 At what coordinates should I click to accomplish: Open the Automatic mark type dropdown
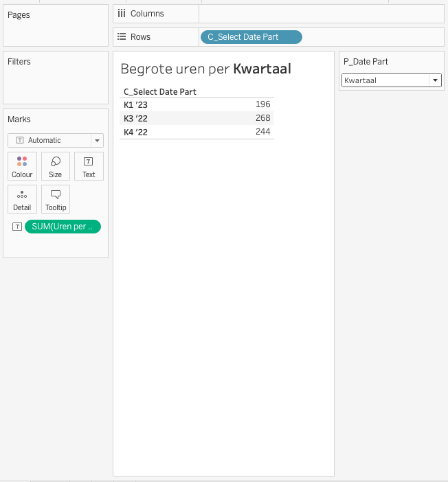click(56, 140)
